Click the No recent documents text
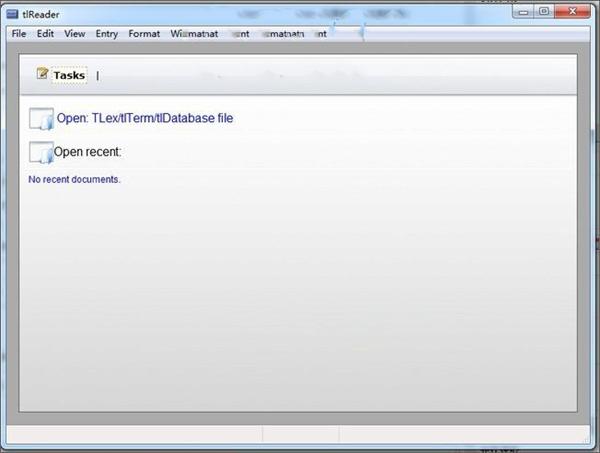 (x=74, y=179)
